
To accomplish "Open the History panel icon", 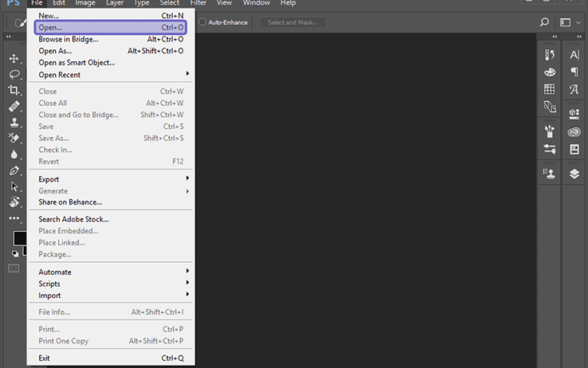I will [x=549, y=54].
